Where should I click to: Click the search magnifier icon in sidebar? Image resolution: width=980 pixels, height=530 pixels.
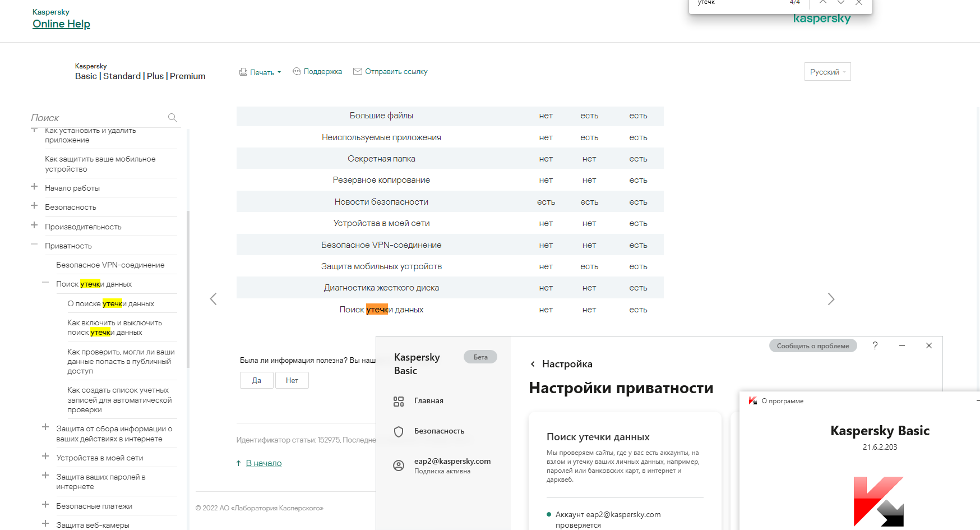point(172,118)
